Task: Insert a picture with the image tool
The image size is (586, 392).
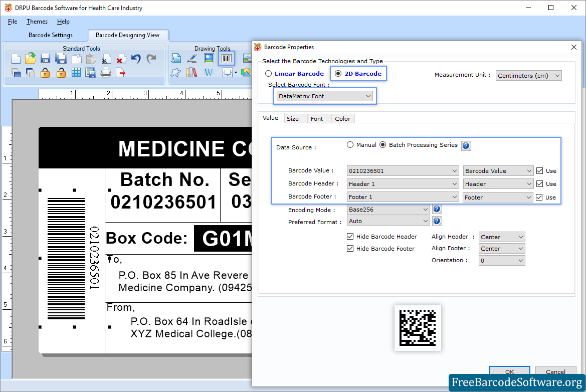Action: (209, 58)
